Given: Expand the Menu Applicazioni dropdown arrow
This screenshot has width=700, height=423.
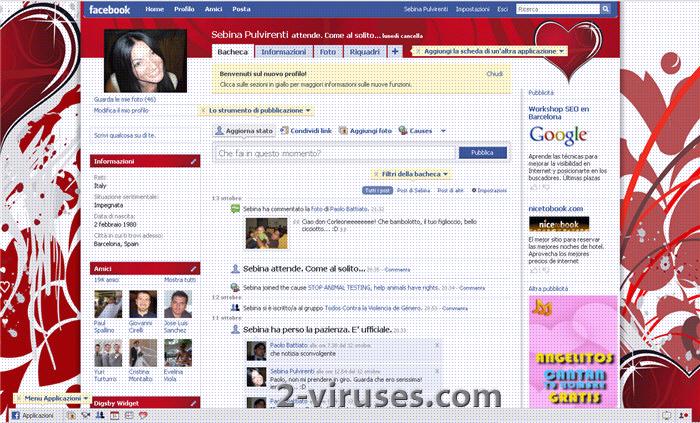Looking at the screenshot, I should click(85, 398).
